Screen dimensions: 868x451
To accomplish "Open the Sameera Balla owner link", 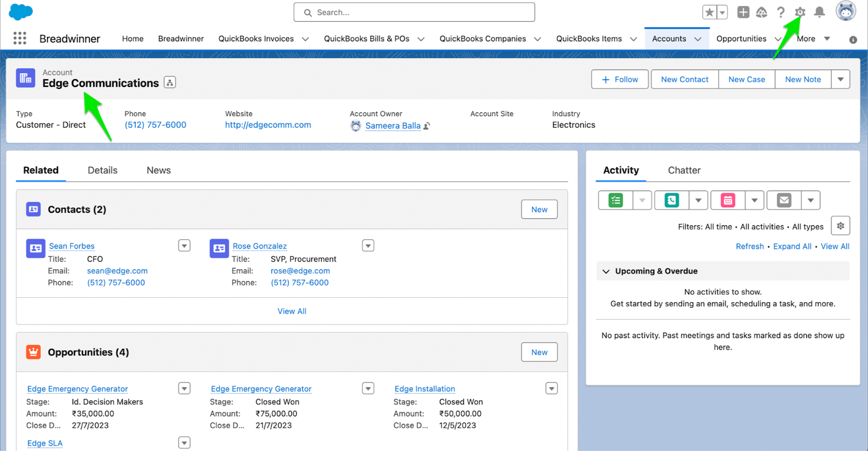I will point(393,126).
